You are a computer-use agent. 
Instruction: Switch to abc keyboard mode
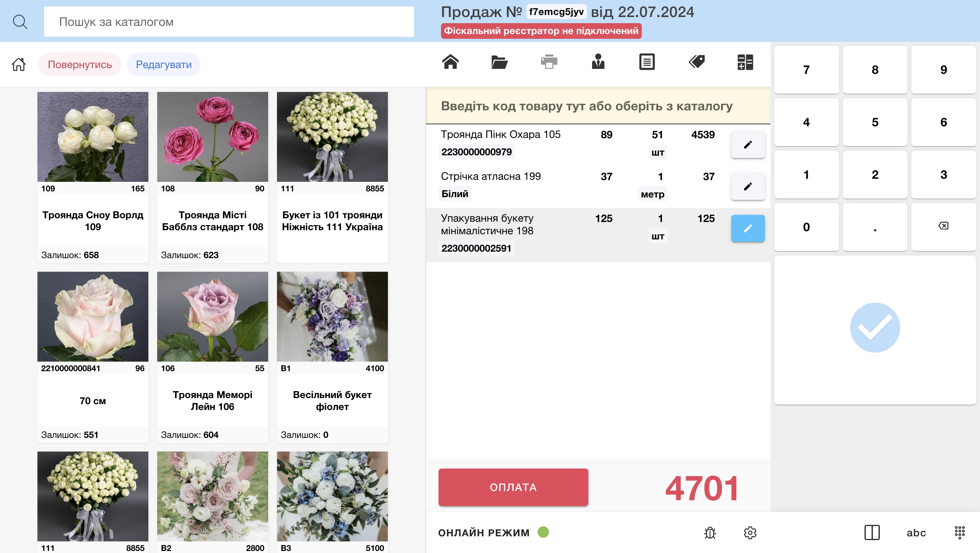tap(916, 533)
